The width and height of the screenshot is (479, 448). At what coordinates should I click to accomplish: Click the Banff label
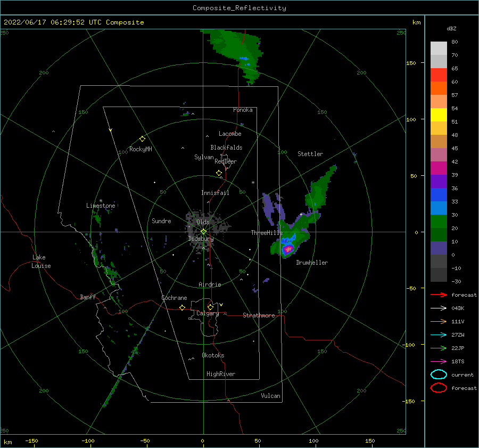pos(88,297)
